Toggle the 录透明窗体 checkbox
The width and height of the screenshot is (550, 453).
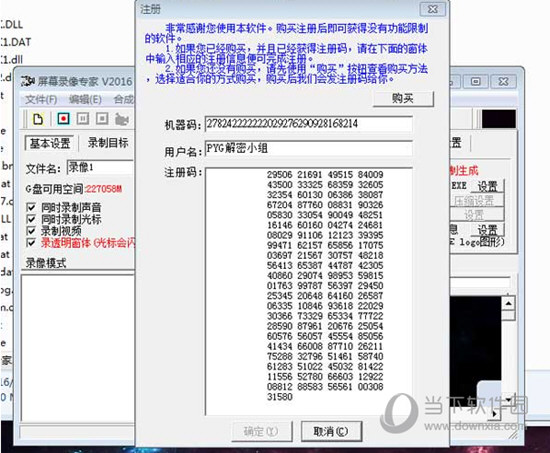point(31,242)
